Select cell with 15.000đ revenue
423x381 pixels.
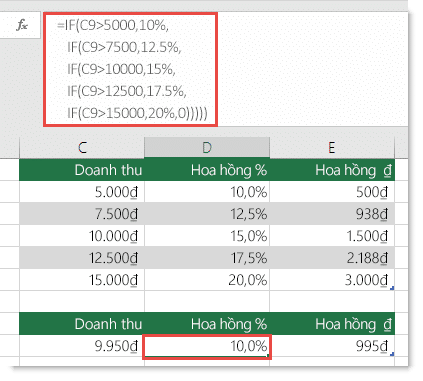(x=82, y=280)
